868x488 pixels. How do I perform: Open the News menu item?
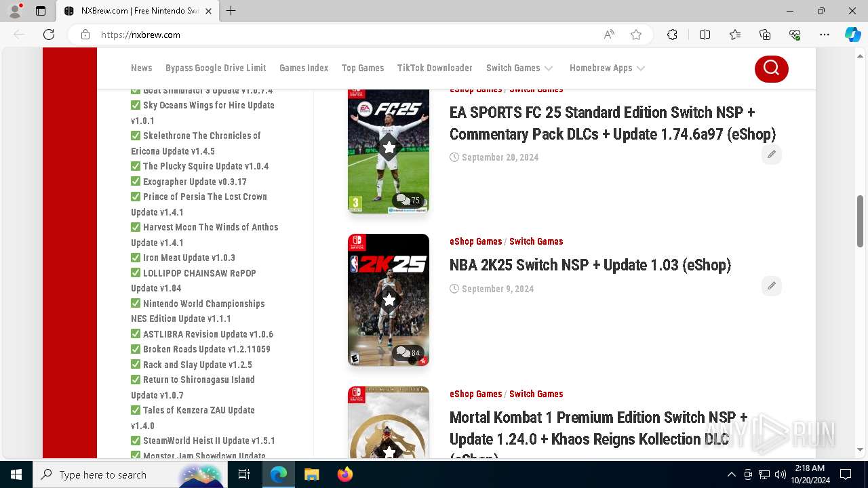click(x=141, y=68)
